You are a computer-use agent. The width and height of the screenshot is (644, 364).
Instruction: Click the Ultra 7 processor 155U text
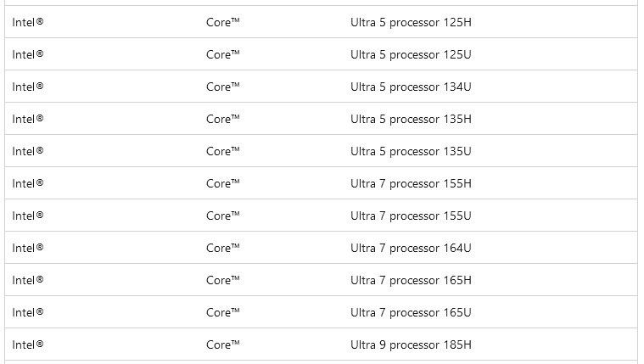pyautogui.click(x=411, y=216)
